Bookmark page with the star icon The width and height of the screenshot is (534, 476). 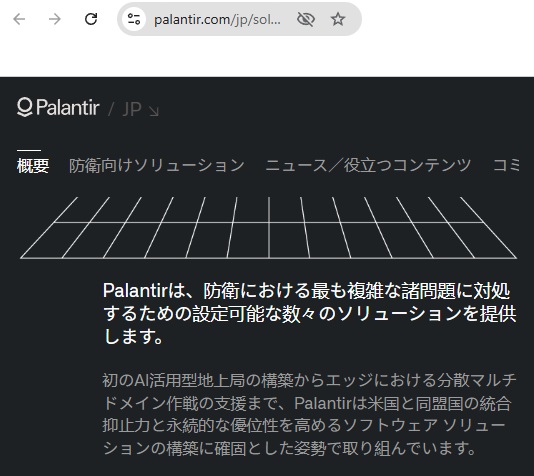(338, 19)
